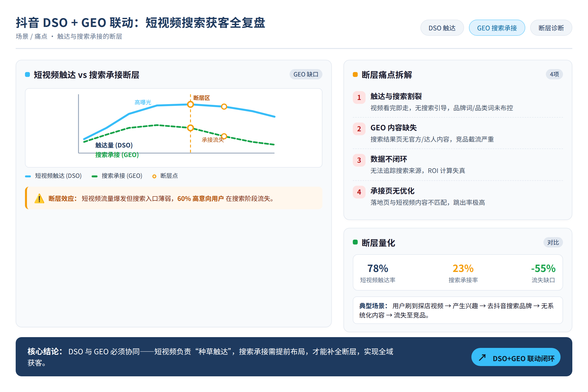
Task: Click the 触达与搜索割裂 heading
Action: (x=396, y=96)
